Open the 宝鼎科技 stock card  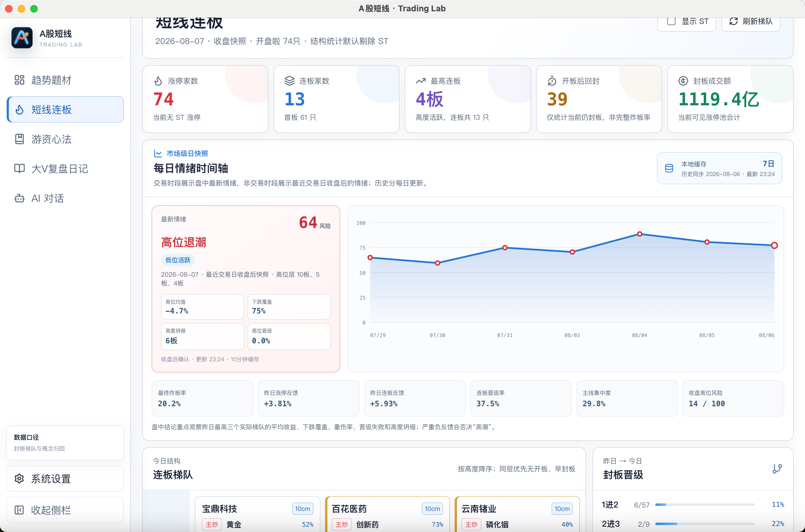point(258,514)
